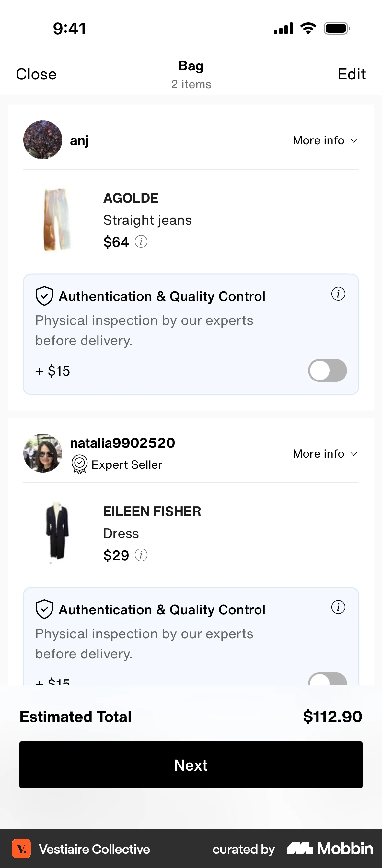Open Authentication info icon for AGOLDE jeans
This screenshot has width=382, height=868.
click(338, 294)
